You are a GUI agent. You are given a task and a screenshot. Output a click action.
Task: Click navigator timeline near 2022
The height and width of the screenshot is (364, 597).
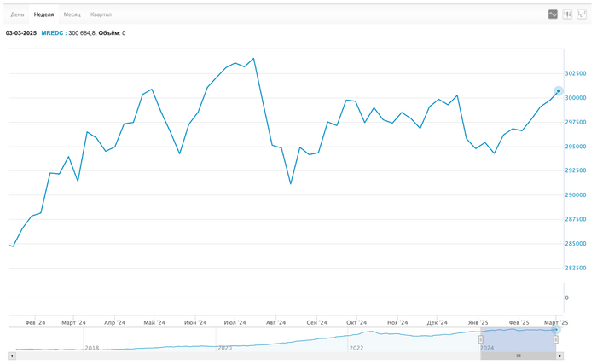358,347
